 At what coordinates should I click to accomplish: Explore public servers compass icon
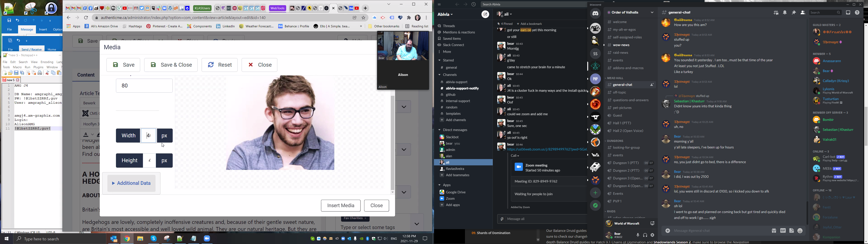(595, 206)
